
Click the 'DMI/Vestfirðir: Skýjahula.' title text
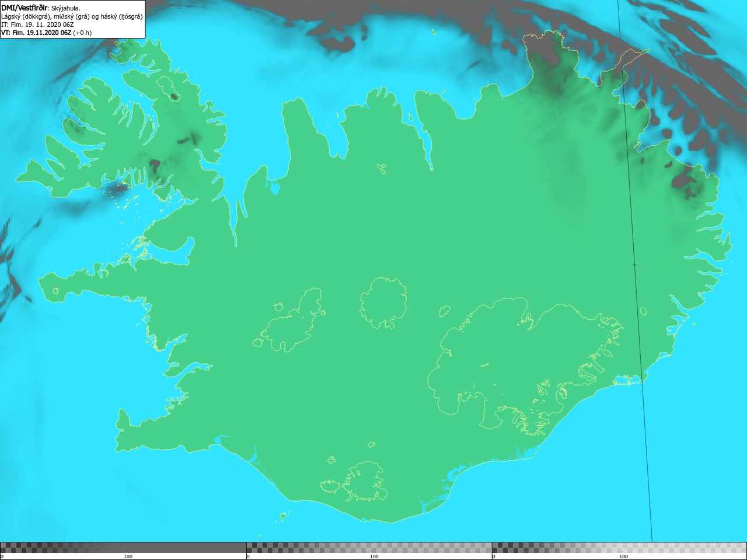[41, 8]
